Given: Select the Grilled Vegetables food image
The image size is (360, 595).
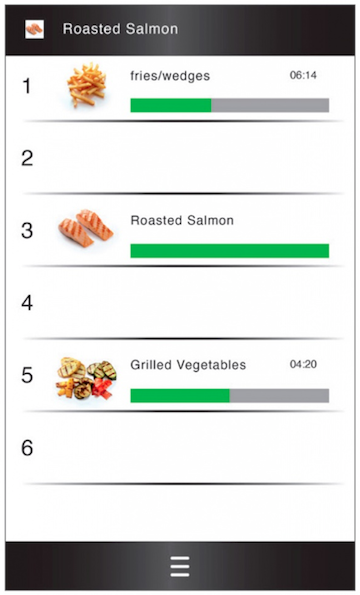Looking at the screenshot, I should [86, 378].
